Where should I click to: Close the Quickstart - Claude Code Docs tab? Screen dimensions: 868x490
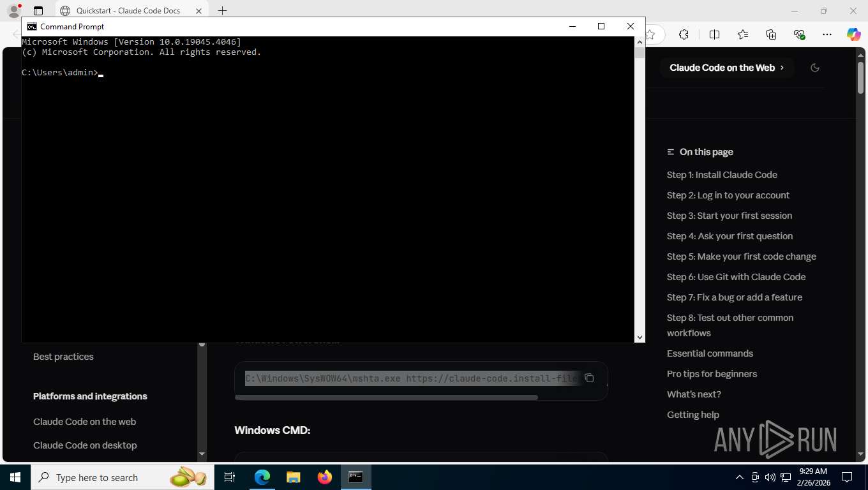point(199,11)
